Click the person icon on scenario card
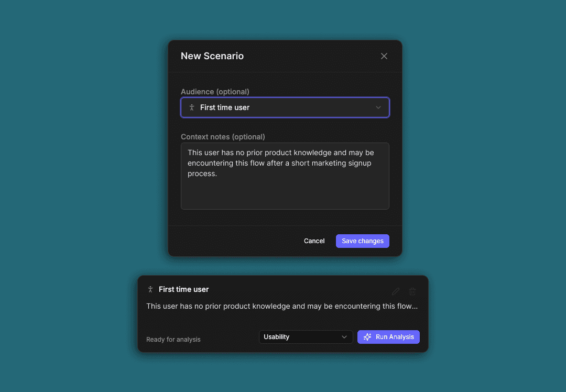Screen dimensions: 566x392 tap(150, 289)
